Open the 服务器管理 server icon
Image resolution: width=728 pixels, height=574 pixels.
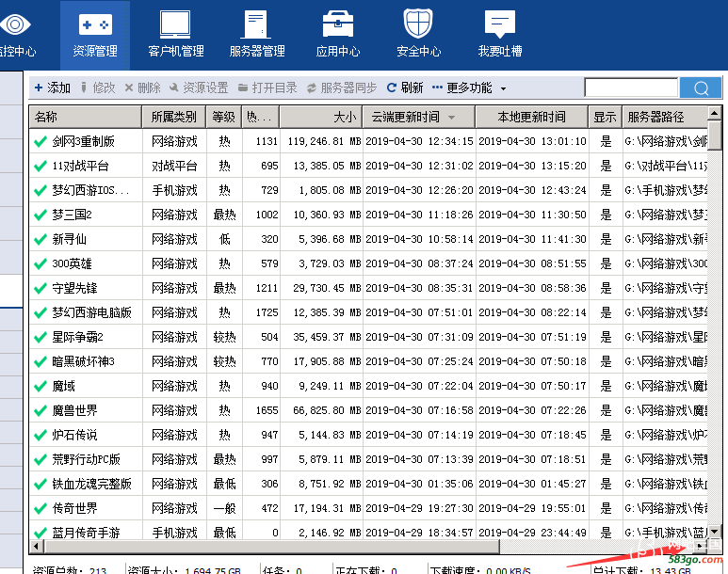pos(255,24)
